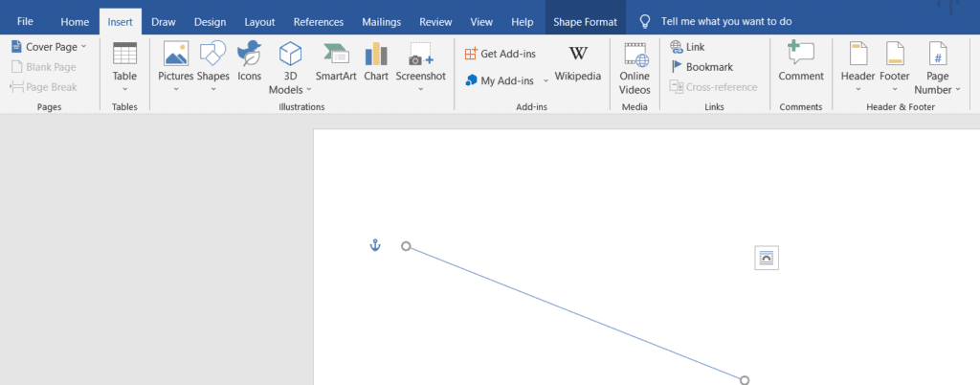Click the Pictures icon
The width and height of the screenshot is (980, 385).
(x=175, y=63)
